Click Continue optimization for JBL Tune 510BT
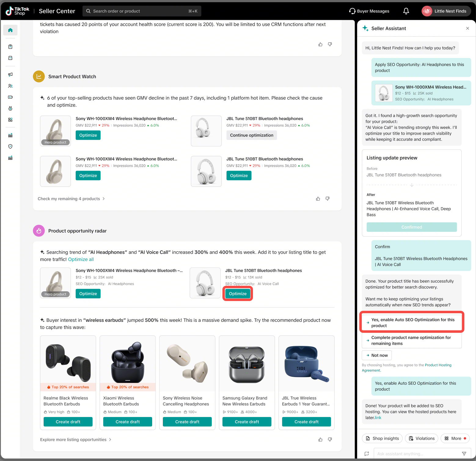 tap(251, 135)
